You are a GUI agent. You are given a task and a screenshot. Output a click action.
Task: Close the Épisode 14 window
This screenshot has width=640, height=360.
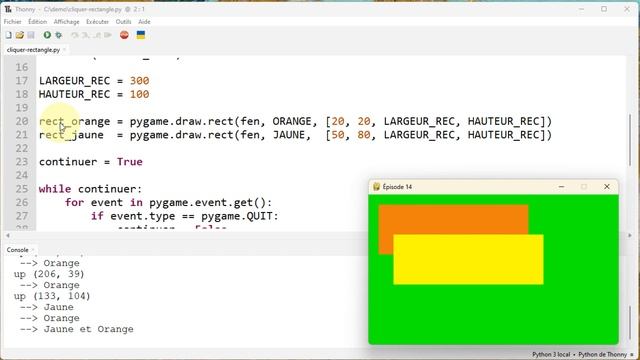click(607, 187)
